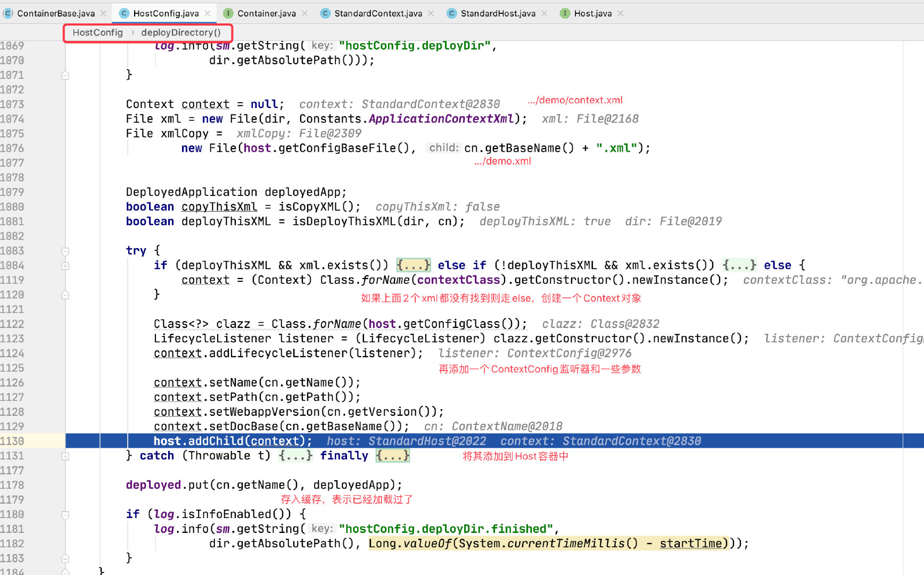Click contextClass inside Class.forName on line 1119
Screen dimensions: 924x575
tap(459, 280)
